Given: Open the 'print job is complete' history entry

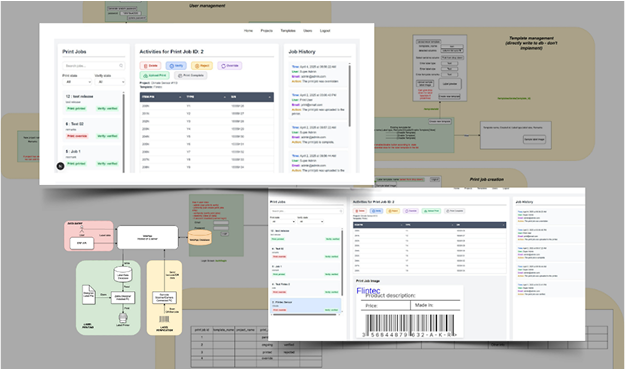Looking at the screenshot, I should [317, 135].
